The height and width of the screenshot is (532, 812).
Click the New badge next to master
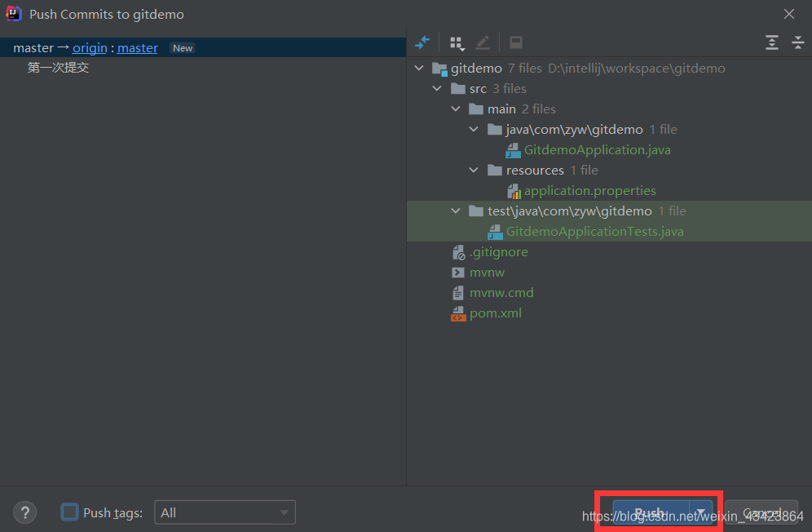(x=183, y=48)
